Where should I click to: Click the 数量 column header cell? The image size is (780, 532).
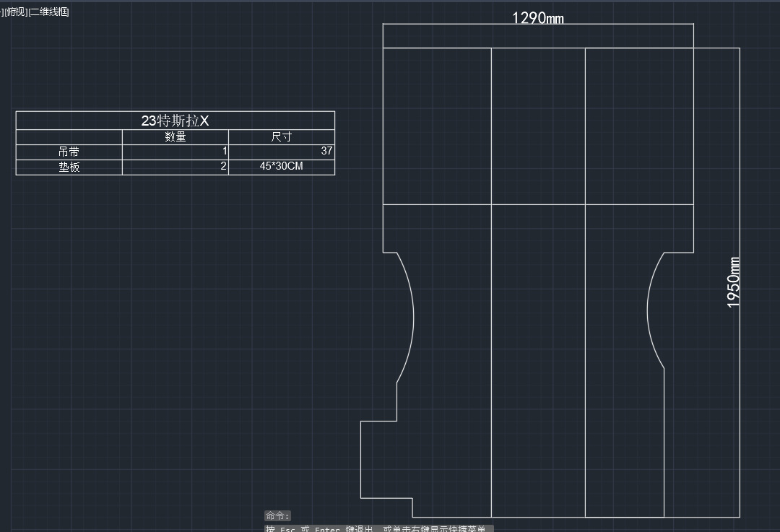click(175, 137)
